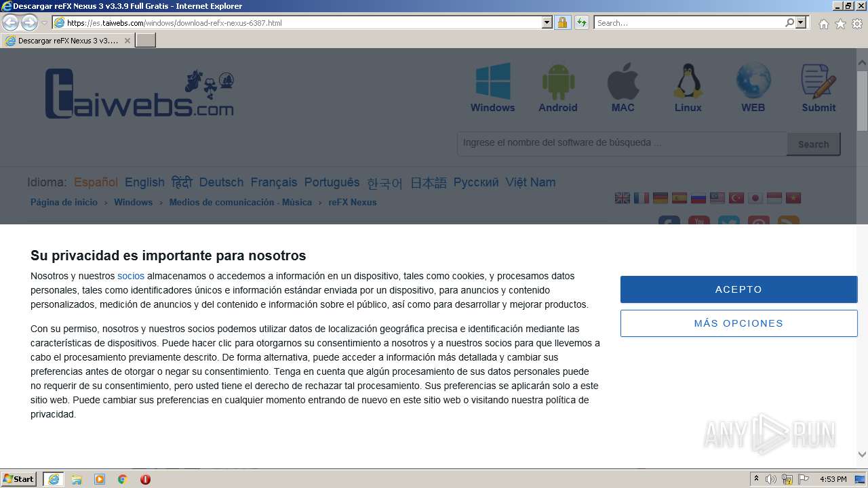Close the Descargar reFX Nexus tab
Screen dimensions: 868x488
coord(127,41)
